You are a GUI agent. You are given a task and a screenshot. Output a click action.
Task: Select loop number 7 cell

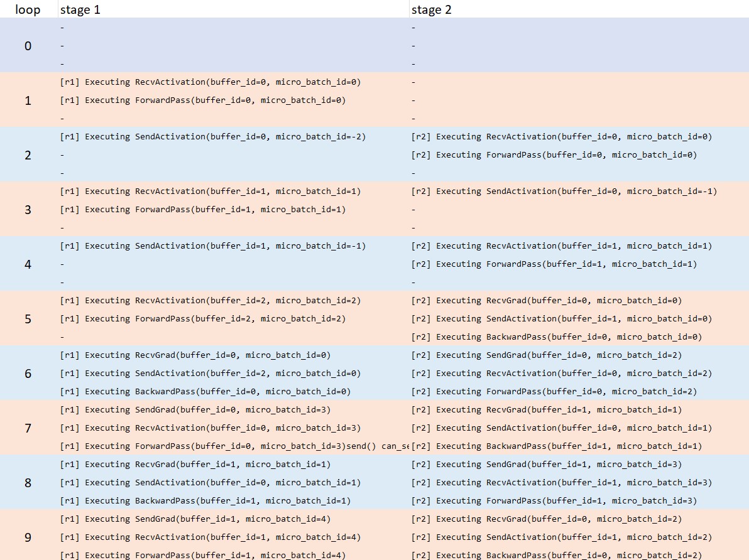pos(28,428)
